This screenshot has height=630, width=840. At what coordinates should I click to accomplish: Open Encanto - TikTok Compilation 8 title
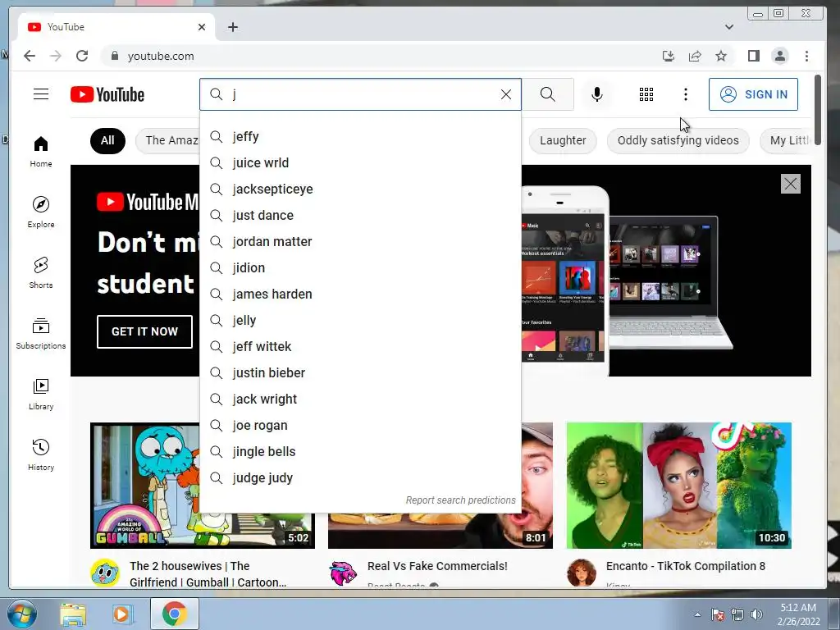click(x=686, y=566)
